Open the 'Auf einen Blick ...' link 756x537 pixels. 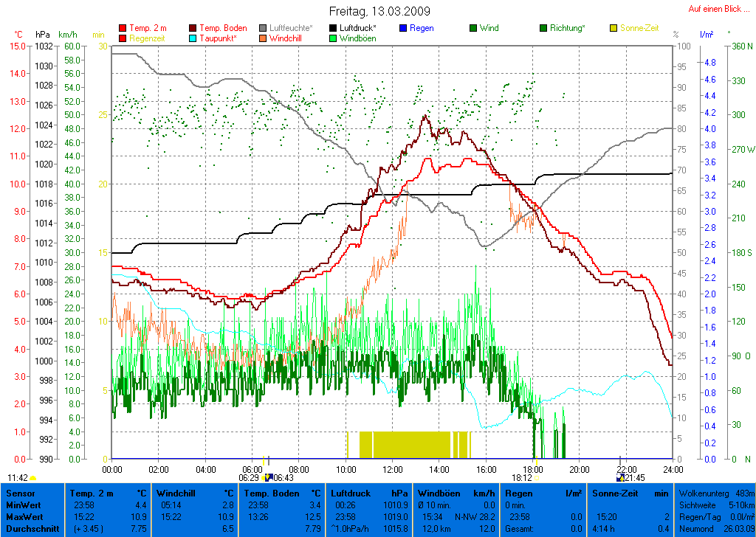click(718, 9)
